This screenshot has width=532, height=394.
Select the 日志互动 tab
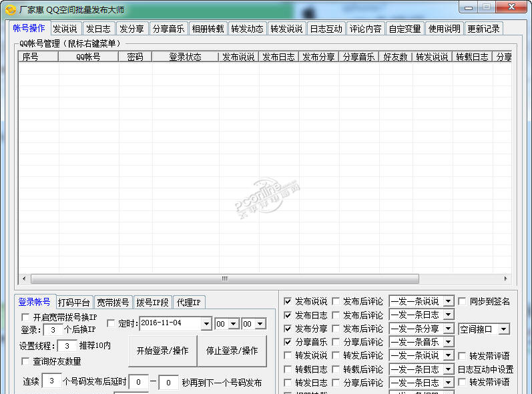pos(326,29)
